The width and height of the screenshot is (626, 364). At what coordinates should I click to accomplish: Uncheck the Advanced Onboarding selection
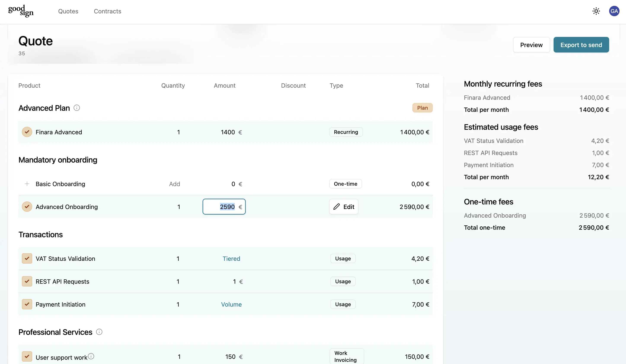click(27, 207)
